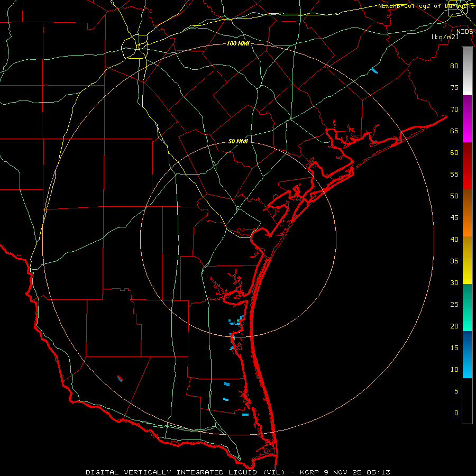Click the KCRP station identifier in caption
The width and height of the screenshot is (476, 476).
click(309, 472)
